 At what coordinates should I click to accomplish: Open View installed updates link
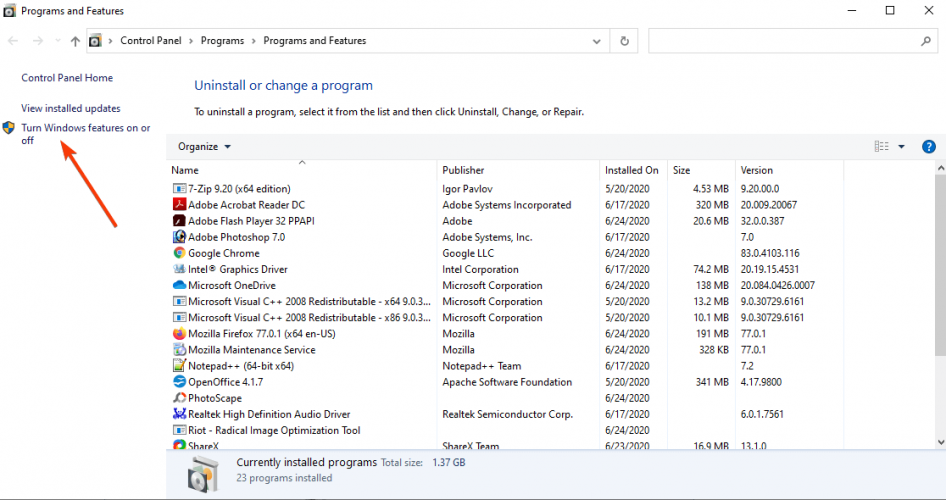click(71, 109)
